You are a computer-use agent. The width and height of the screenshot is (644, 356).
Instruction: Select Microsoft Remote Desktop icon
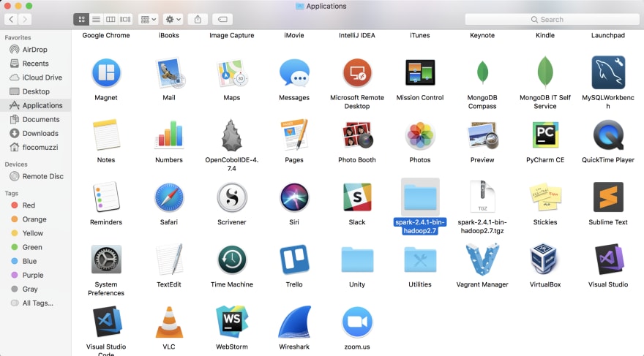point(357,73)
